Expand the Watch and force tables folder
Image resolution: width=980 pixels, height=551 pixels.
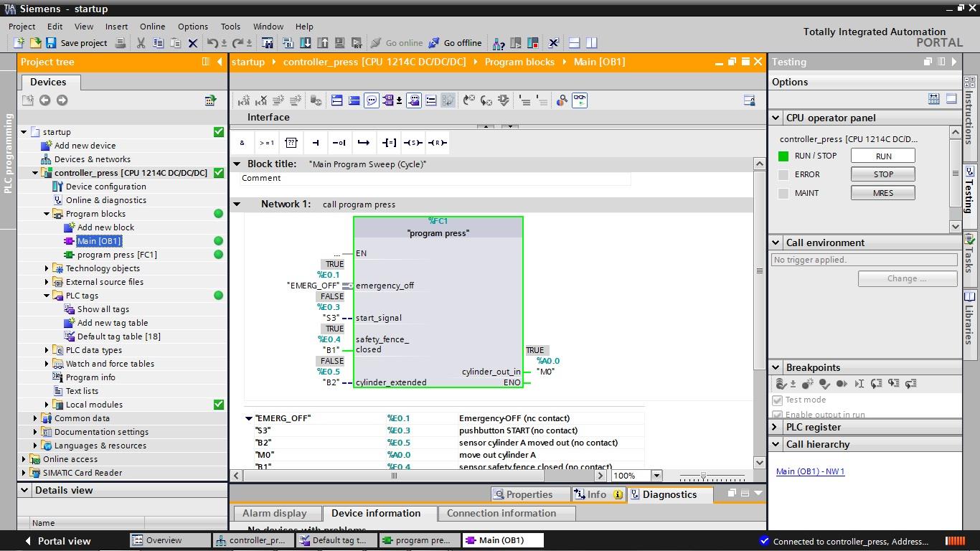(x=47, y=364)
